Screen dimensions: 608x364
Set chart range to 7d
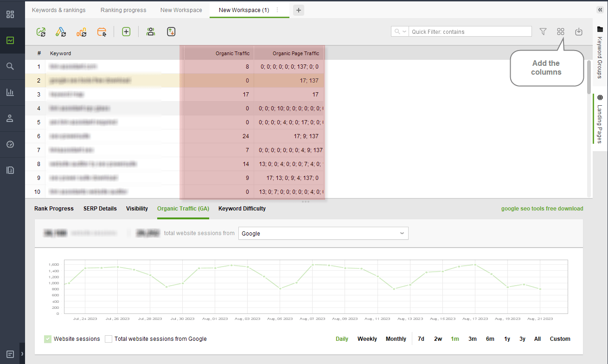(x=421, y=339)
